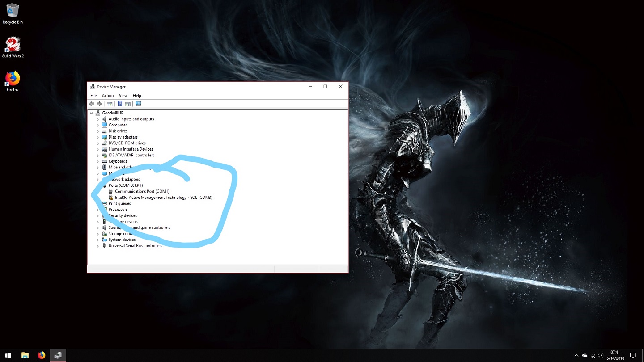Screen dimensions: 644x362
Task: Select the Security devices label
Action: click(123, 215)
